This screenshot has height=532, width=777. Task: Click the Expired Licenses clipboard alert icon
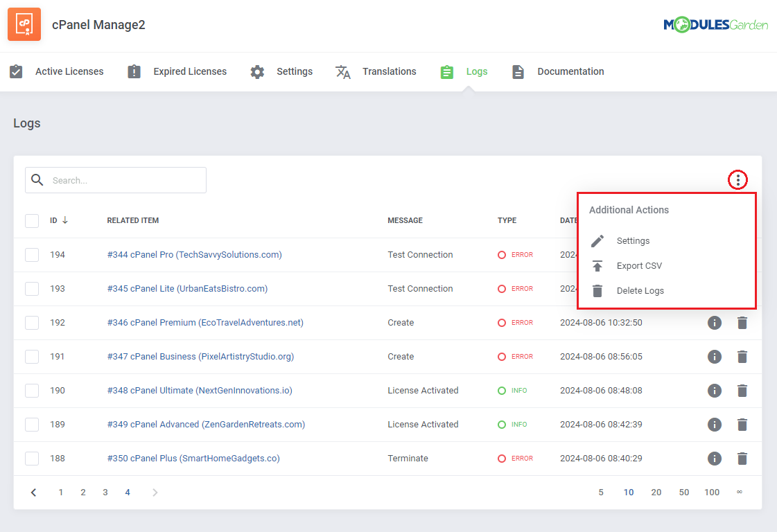134,71
